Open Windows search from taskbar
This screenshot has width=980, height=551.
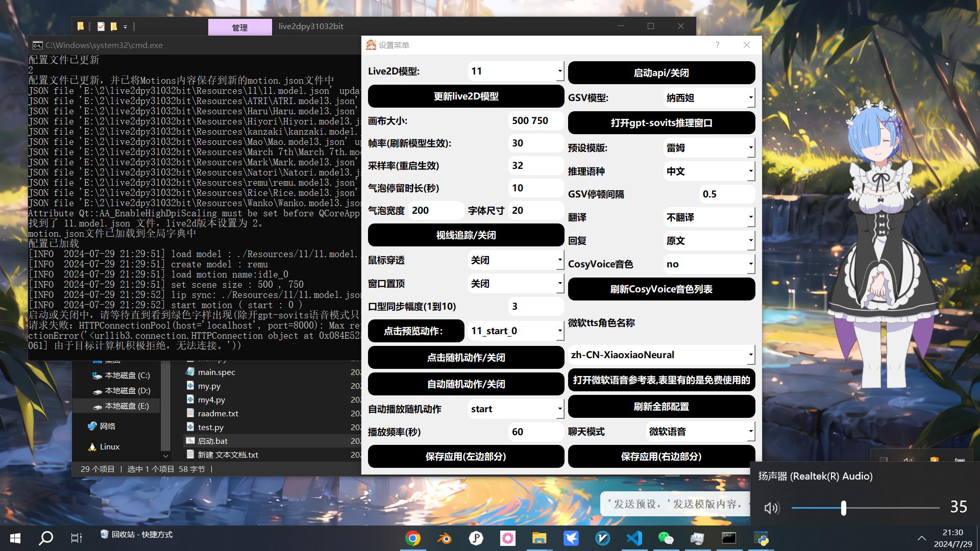46,538
